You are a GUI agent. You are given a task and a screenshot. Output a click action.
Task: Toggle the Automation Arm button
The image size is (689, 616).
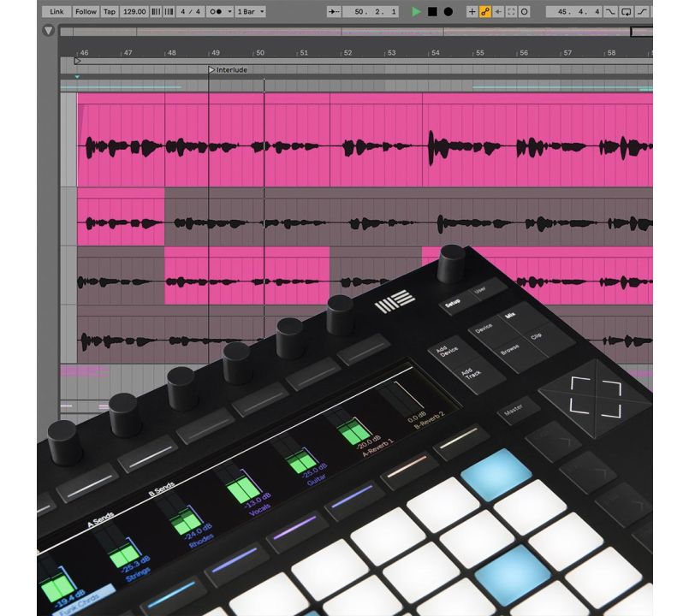(x=485, y=12)
